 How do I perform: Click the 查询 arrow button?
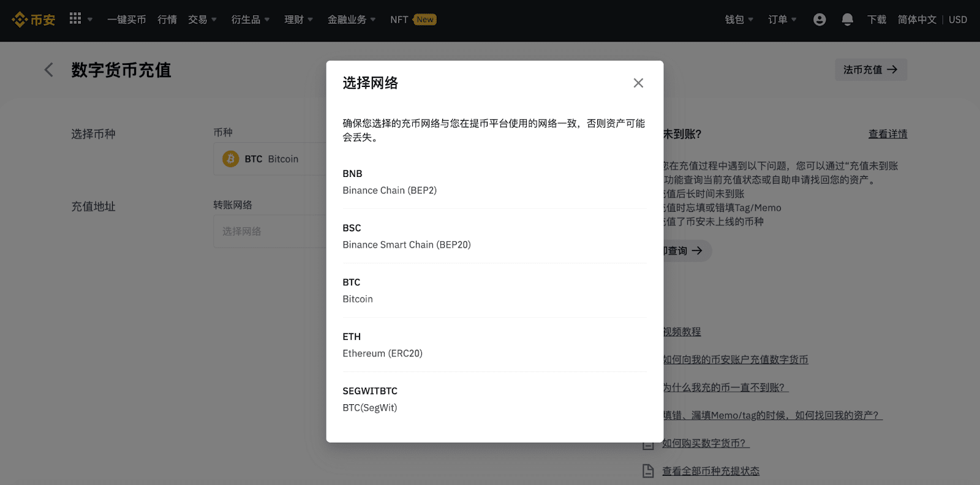(x=687, y=250)
